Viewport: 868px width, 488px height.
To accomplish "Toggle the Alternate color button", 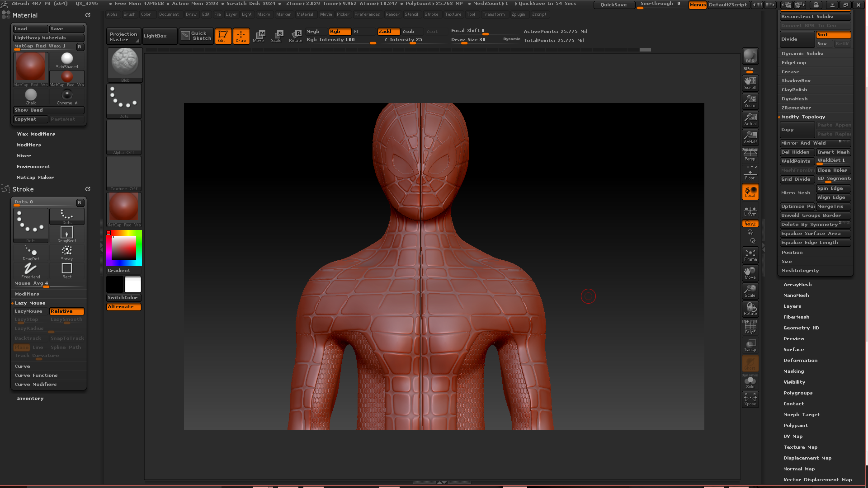I will (x=124, y=307).
